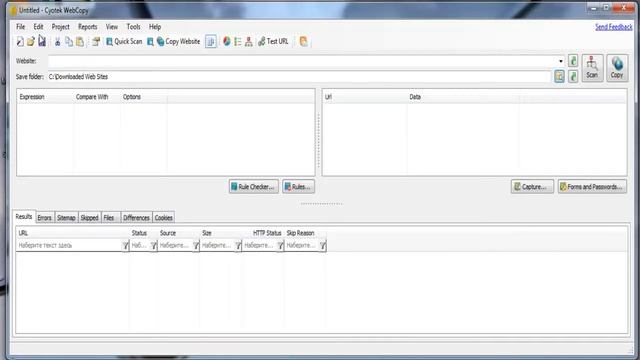
Task: Open the pie chart report icon
Action: coord(227,41)
